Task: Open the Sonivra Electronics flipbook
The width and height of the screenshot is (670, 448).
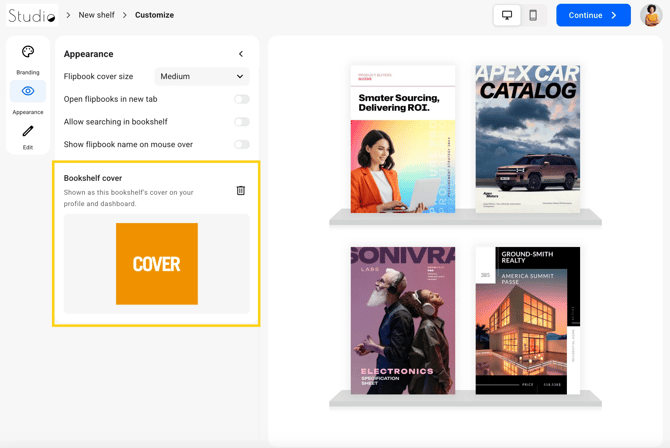Action: point(403,320)
